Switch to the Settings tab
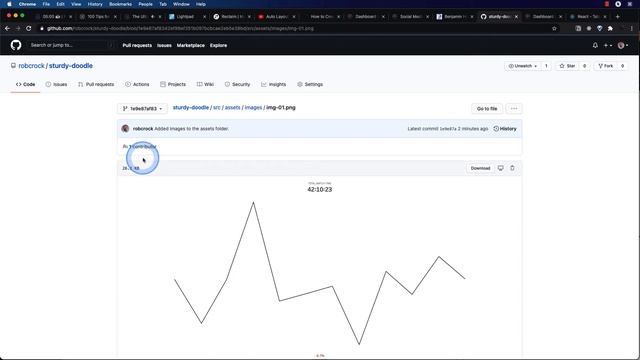 click(x=310, y=84)
